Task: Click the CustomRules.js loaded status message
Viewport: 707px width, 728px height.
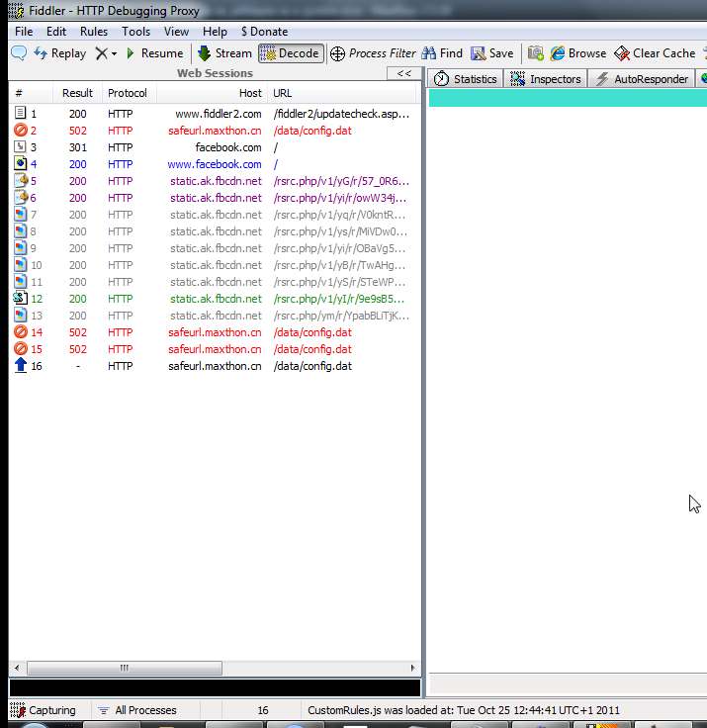Action: pos(464,710)
